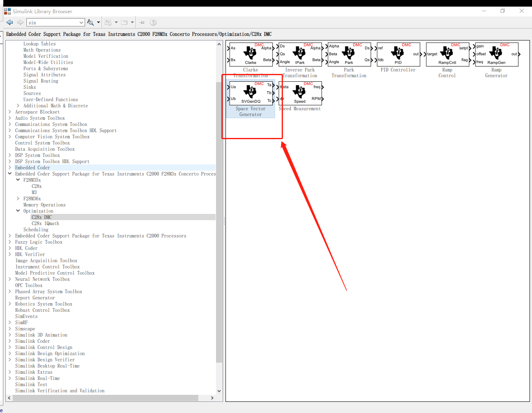The width and height of the screenshot is (532, 413).
Task: Select 'Lookup Tables' library
Action: pos(40,44)
